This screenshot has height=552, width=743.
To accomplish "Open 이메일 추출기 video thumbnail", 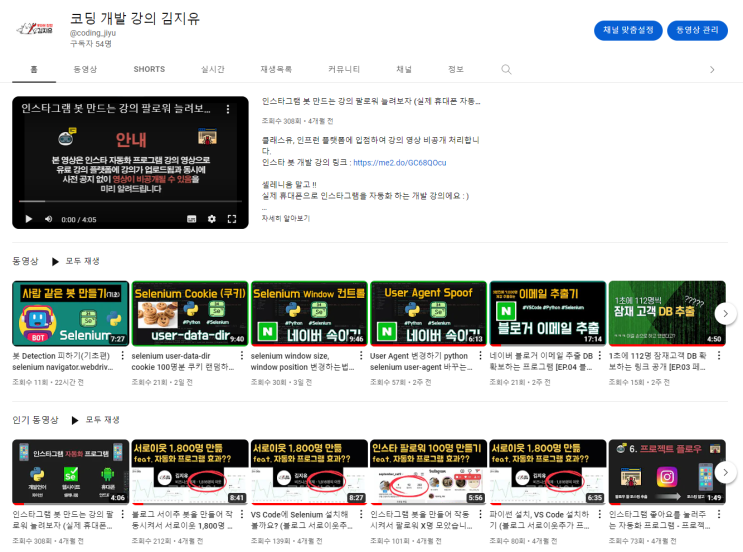I will pyautogui.click(x=548, y=313).
